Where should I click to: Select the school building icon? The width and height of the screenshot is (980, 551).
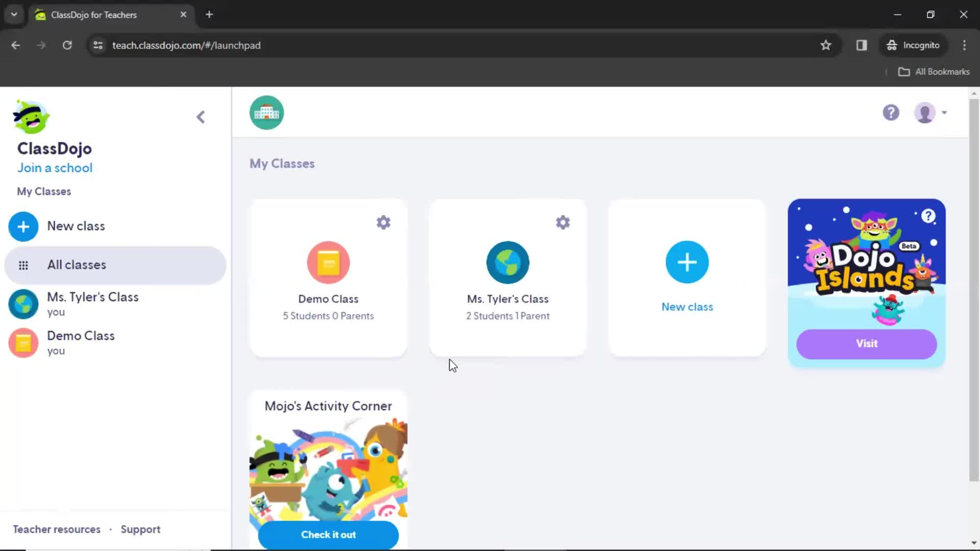click(x=266, y=112)
